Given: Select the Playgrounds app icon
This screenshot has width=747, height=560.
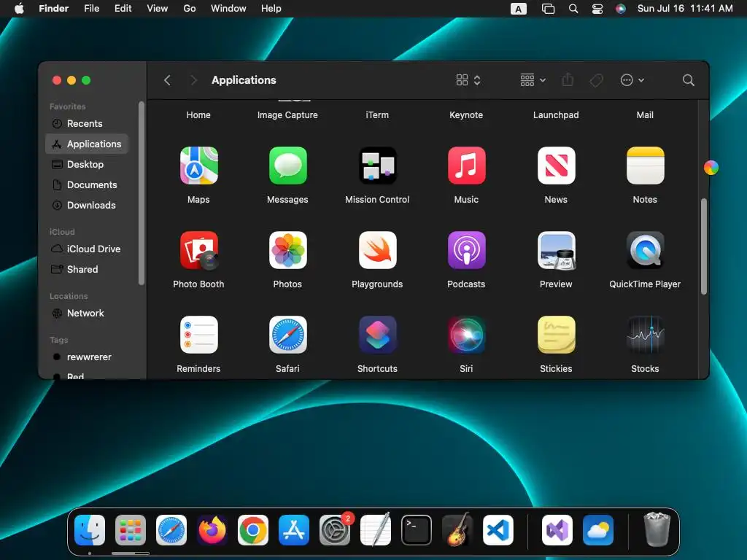Looking at the screenshot, I should [x=377, y=250].
